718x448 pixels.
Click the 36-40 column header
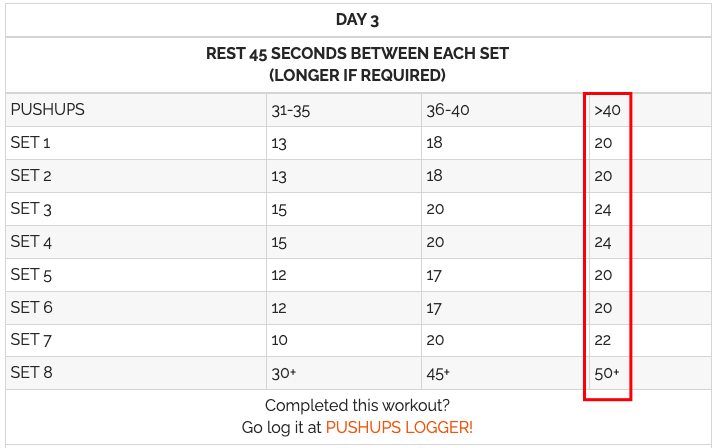pos(446,111)
